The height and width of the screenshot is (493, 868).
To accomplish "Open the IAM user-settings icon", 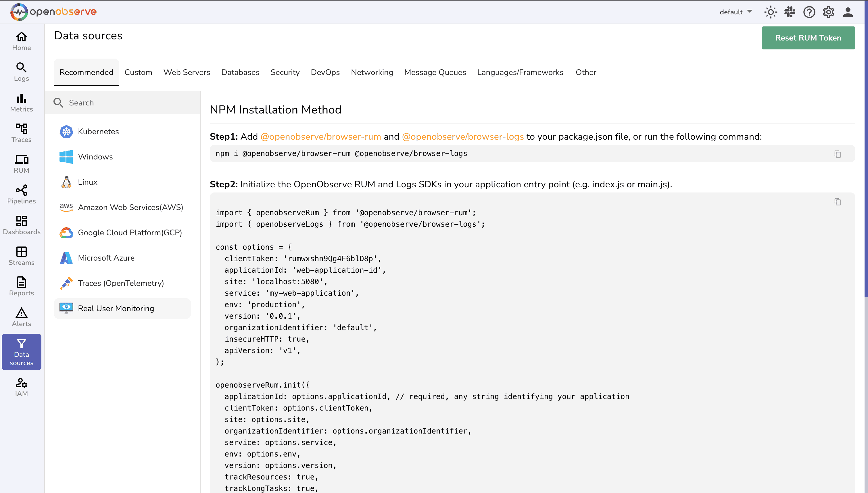I will click(21, 383).
